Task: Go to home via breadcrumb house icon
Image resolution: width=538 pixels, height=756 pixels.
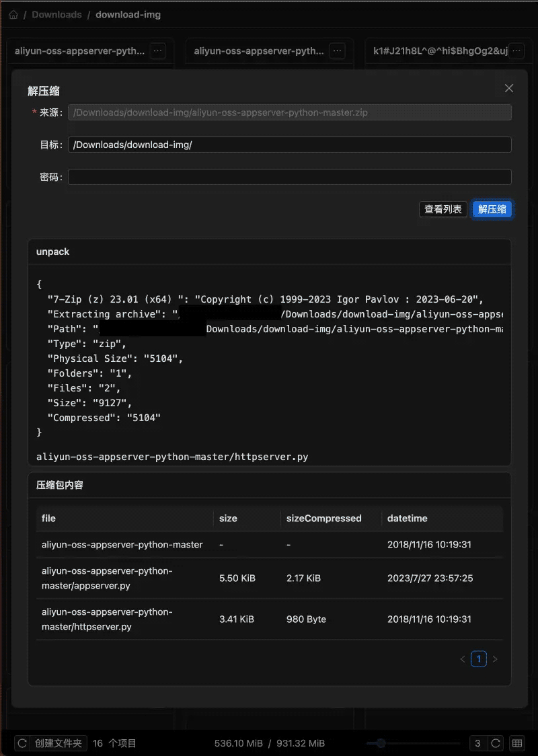Action: 13,15
